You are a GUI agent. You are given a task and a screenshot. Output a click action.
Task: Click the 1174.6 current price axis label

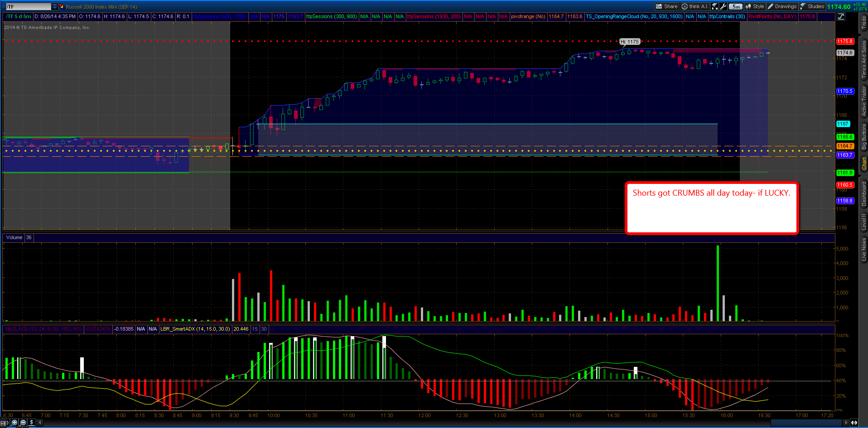click(845, 53)
